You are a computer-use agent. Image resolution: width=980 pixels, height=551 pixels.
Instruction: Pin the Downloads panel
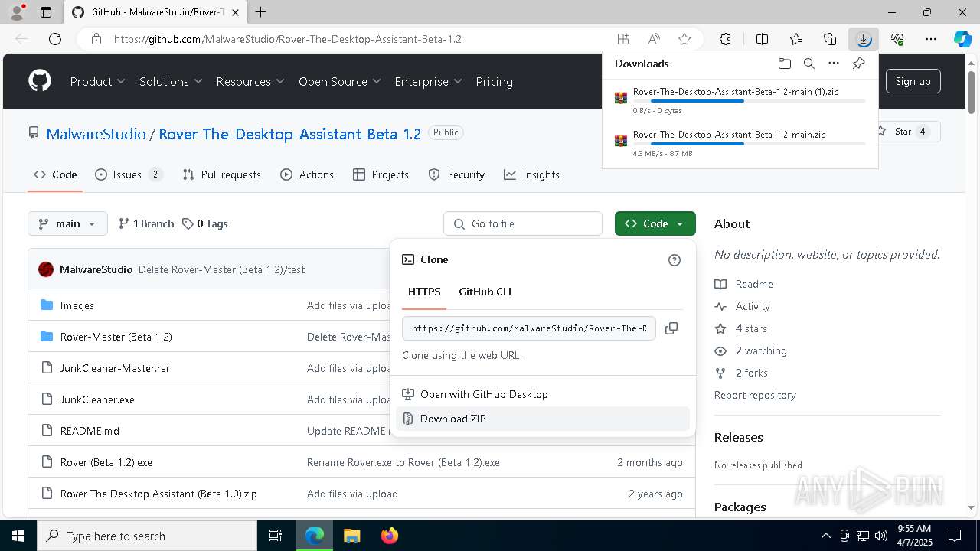click(858, 64)
